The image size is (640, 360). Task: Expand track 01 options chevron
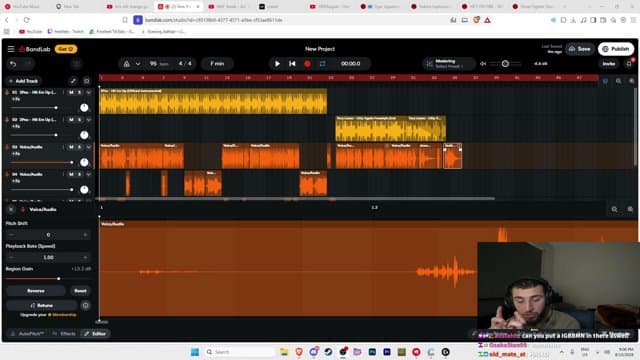tap(89, 93)
